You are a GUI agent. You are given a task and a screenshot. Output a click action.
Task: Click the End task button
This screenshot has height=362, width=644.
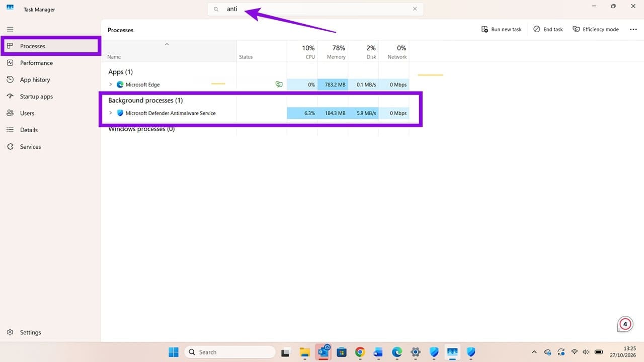click(548, 29)
